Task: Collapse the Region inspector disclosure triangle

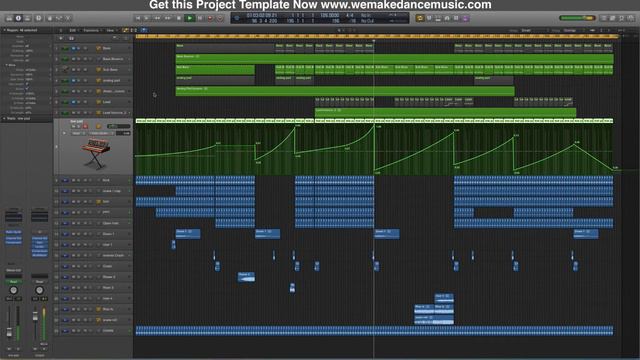Action: click(4, 30)
